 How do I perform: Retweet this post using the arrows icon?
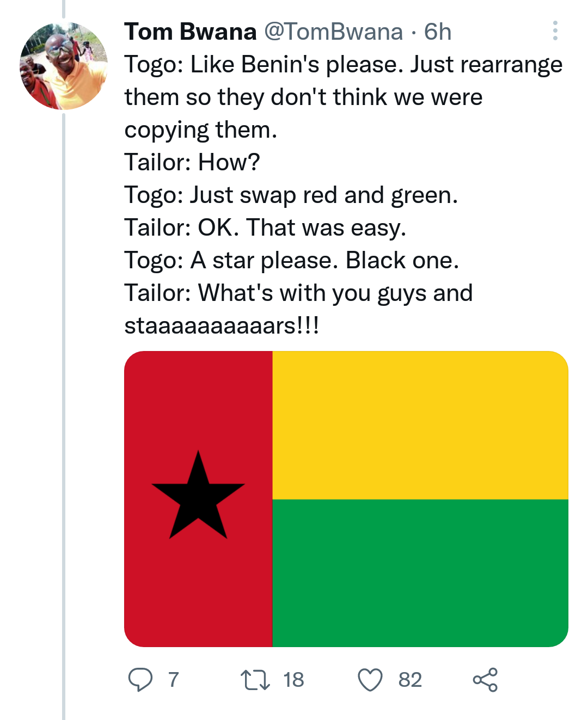[x=255, y=680]
